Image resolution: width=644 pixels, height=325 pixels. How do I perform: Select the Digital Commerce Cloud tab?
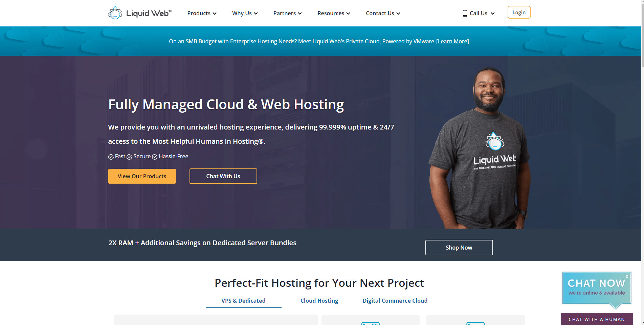tap(395, 301)
